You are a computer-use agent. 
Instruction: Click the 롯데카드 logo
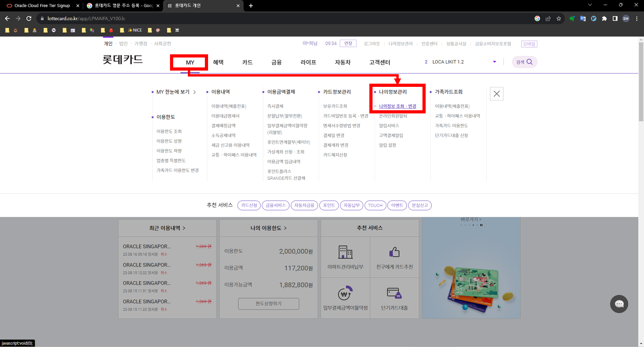pyautogui.click(x=122, y=59)
